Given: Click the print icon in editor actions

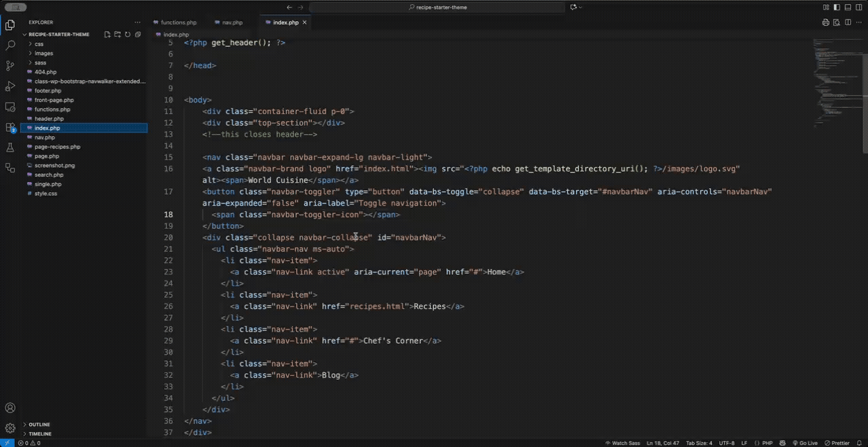Looking at the screenshot, I should point(826,22).
